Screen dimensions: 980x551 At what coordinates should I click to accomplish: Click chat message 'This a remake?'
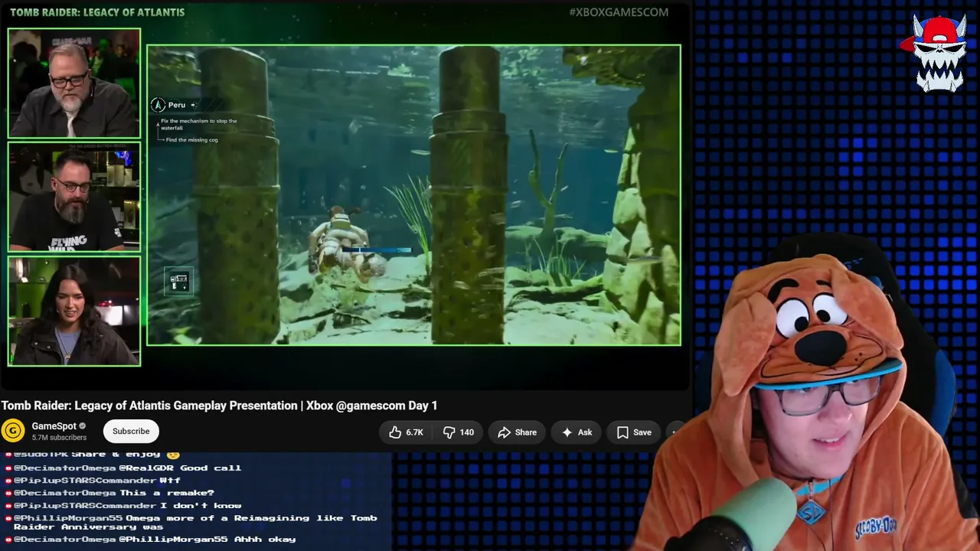point(167,493)
